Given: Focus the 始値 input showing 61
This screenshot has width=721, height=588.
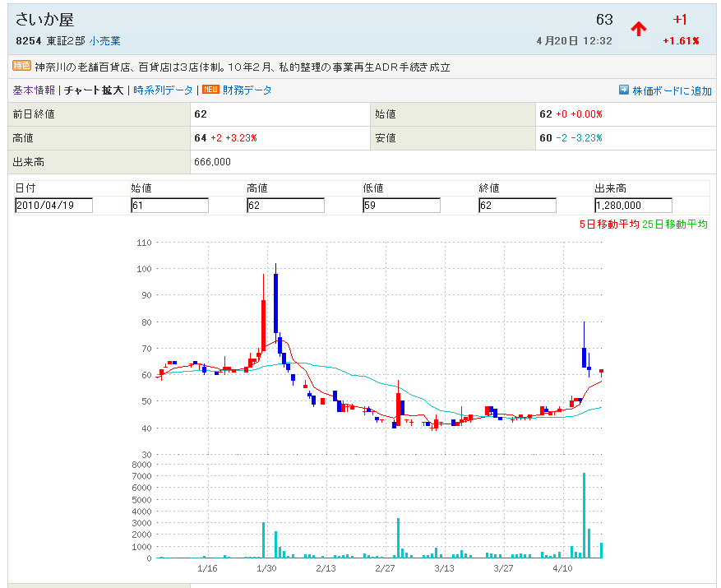Looking at the screenshot, I should point(169,206).
